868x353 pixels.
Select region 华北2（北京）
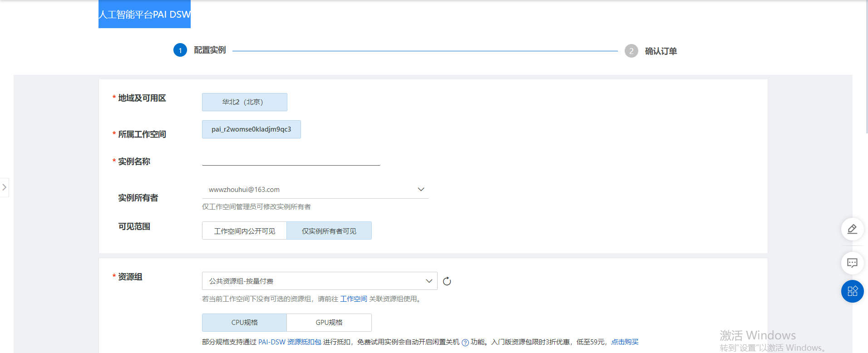pyautogui.click(x=244, y=102)
